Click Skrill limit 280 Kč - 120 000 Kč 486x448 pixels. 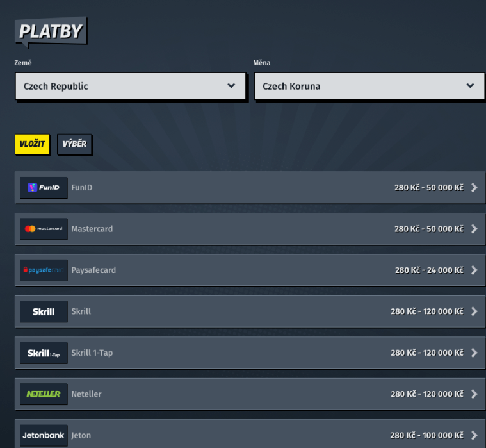coord(426,311)
